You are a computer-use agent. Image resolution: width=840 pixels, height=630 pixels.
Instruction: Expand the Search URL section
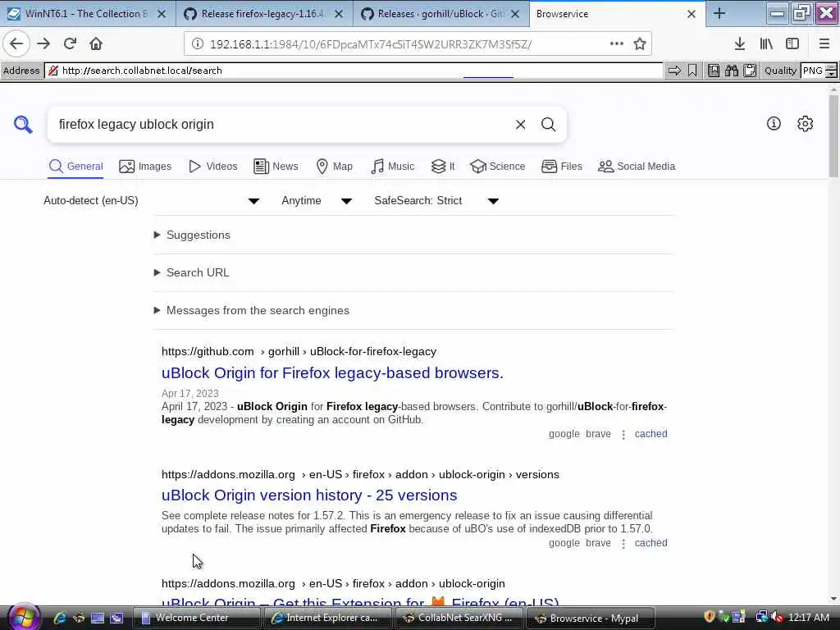click(x=192, y=272)
